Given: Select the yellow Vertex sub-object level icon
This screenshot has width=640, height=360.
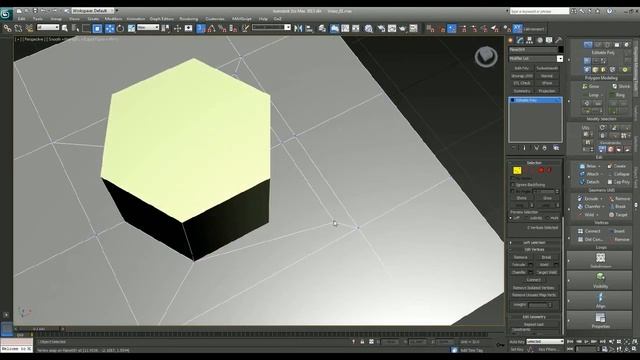Looking at the screenshot, I should coord(517,170).
